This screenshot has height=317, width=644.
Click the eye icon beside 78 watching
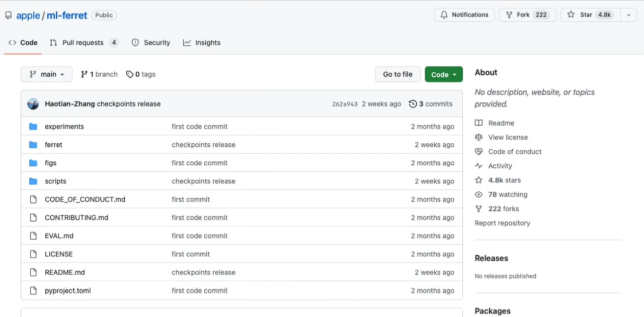click(x=479, y=194)
